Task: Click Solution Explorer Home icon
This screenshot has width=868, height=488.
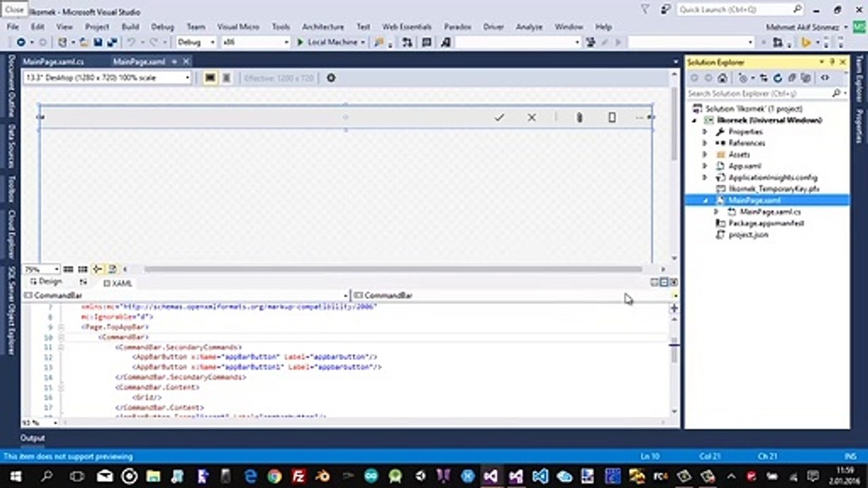Action: (x=722, y=78)
